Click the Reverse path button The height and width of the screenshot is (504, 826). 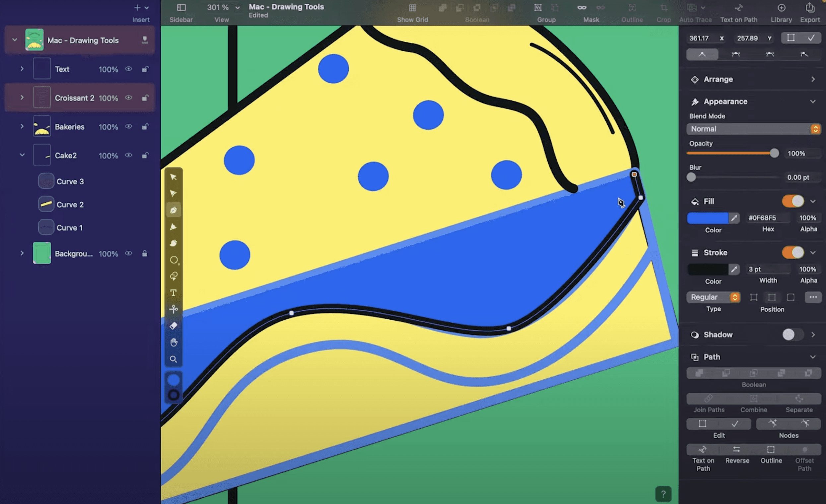pos(736,449)
